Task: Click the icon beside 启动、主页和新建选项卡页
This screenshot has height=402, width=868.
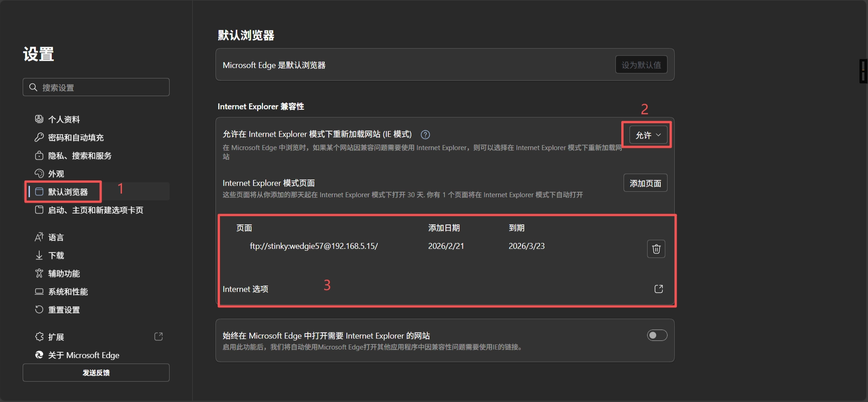Action: coord(39,209)
